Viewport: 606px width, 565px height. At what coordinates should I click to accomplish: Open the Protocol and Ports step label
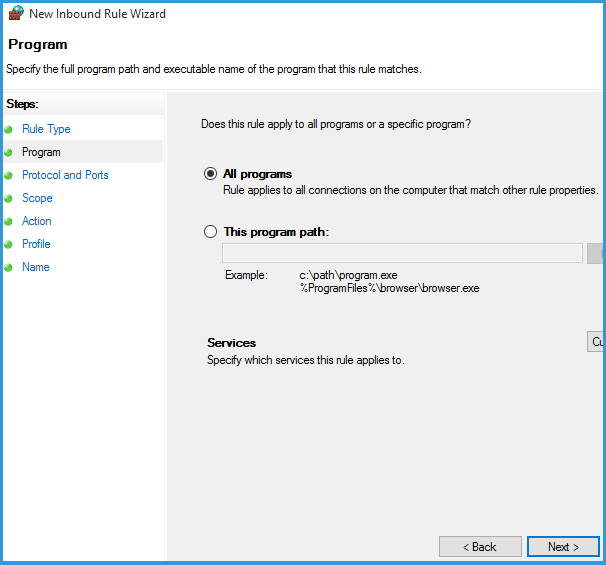click(65, 175)
